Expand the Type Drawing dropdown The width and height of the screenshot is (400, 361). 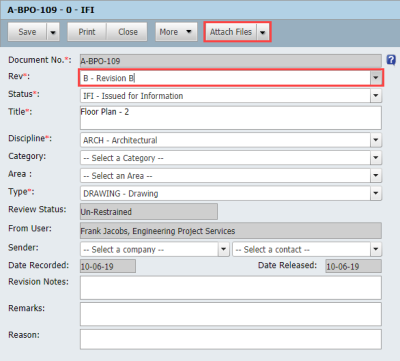coord(376,193)
